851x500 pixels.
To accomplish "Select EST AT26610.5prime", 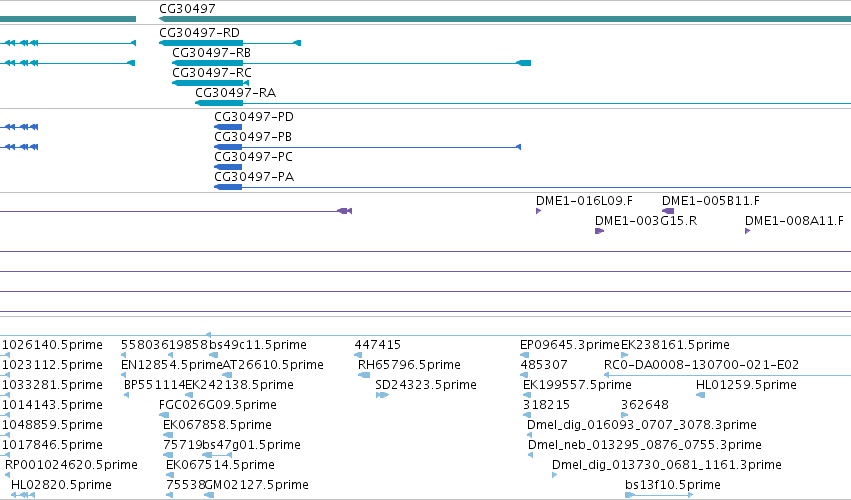I will coord(274,365).
